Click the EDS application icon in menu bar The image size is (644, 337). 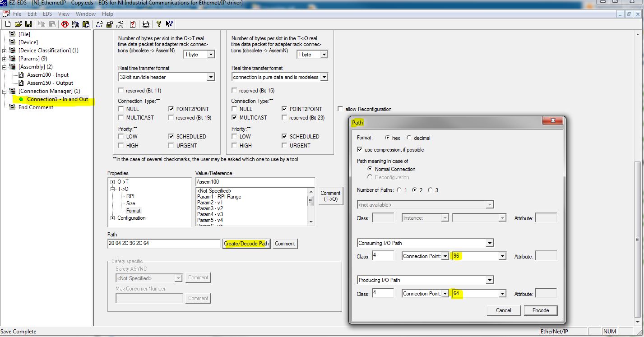6,14
